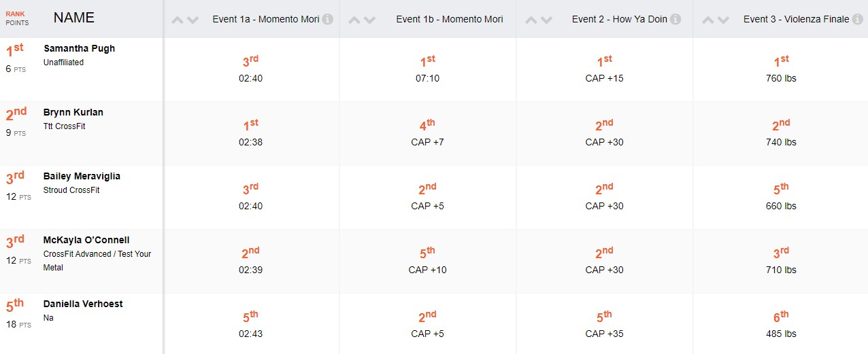
Task: Select Daniella Verhoest in the leaderboard
Action: tap(83, 304)
